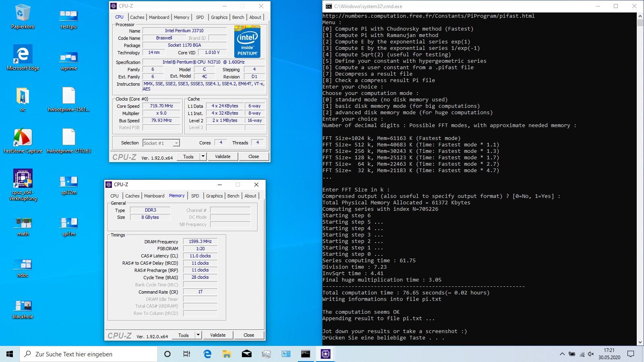Open the spi32m desktop shortcut
This screenshot has width=644, height=362.
pos(68,185)
